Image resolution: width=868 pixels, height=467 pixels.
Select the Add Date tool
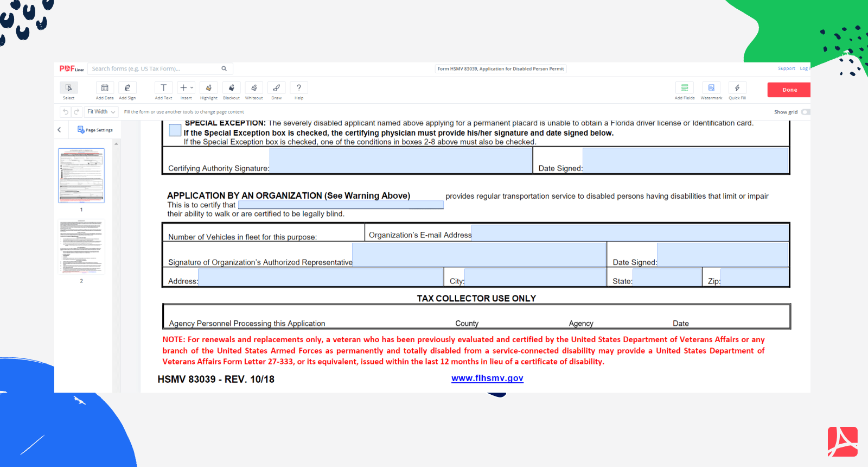(x=105, y=89)
